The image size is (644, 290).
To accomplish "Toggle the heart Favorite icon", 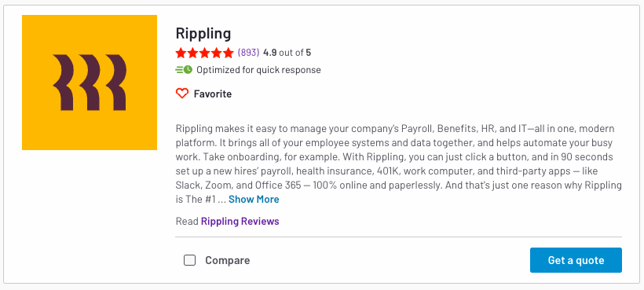I will coord(182,94).
